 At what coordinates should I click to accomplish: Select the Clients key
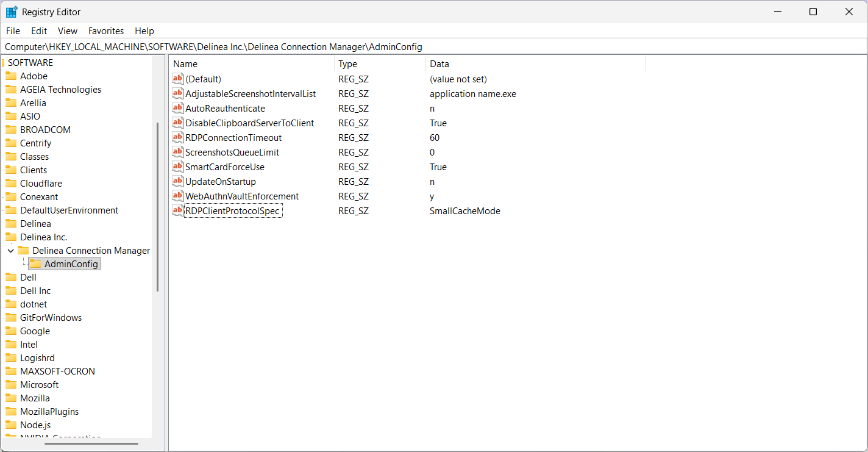[34, 170]
